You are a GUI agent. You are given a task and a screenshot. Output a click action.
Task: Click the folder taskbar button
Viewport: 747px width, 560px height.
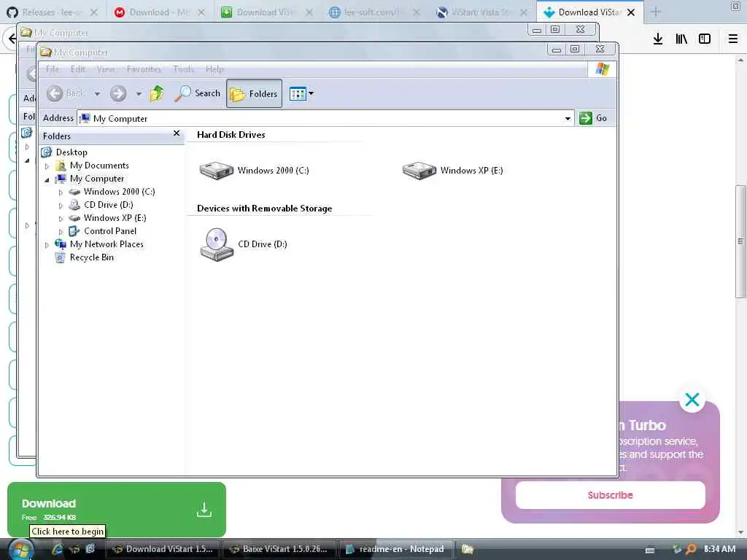point(468,549)
